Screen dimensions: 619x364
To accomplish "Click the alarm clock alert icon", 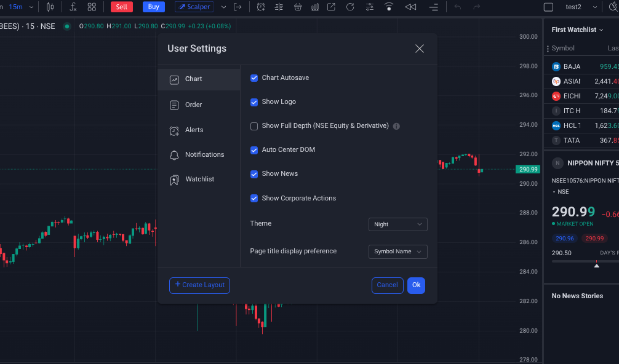I will tap(261, 7).
